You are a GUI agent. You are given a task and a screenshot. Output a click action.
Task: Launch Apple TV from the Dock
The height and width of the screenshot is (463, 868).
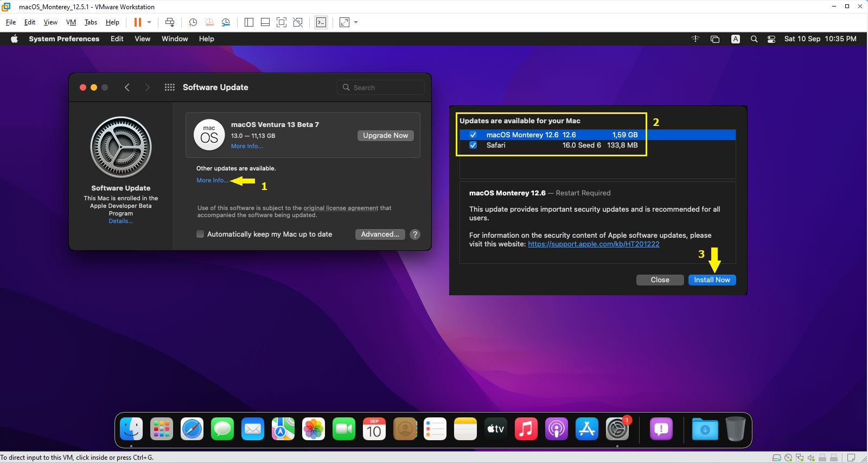496,429
